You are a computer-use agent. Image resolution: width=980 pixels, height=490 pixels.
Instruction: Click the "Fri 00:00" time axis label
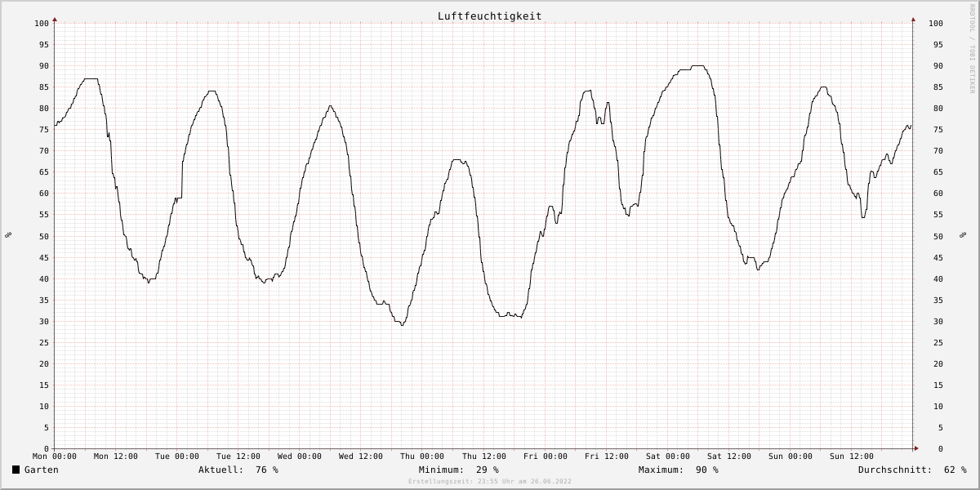(x=546, y=457)
